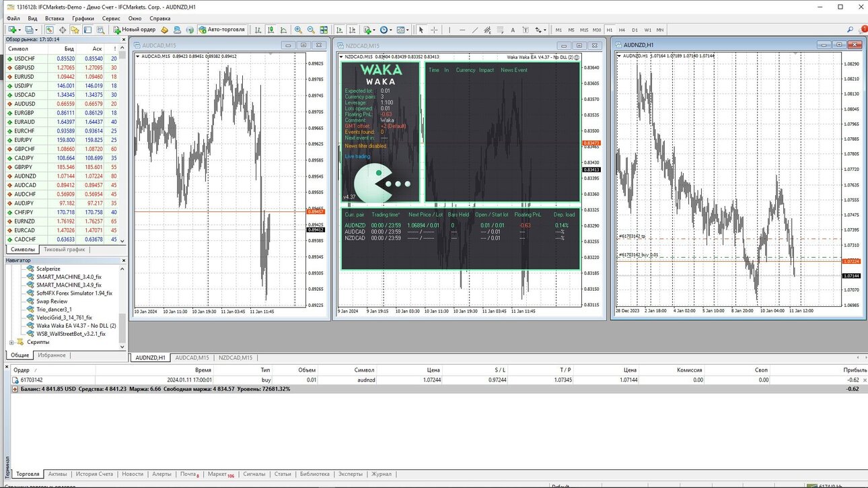
Task: Open the Графики menu
Action: (83, 18)
